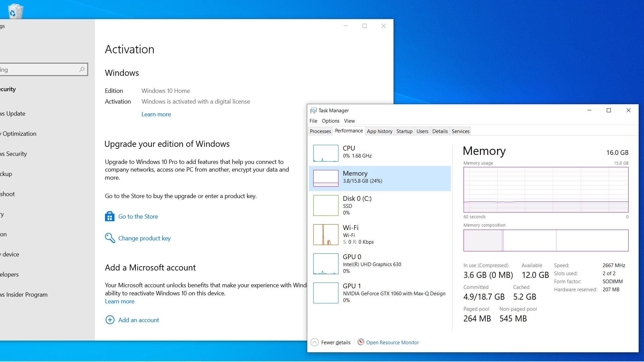Click the 'SODIMM' form factor value
Image resolution: width=644 pixels, height=362 pixels.
tap(612, 282)
